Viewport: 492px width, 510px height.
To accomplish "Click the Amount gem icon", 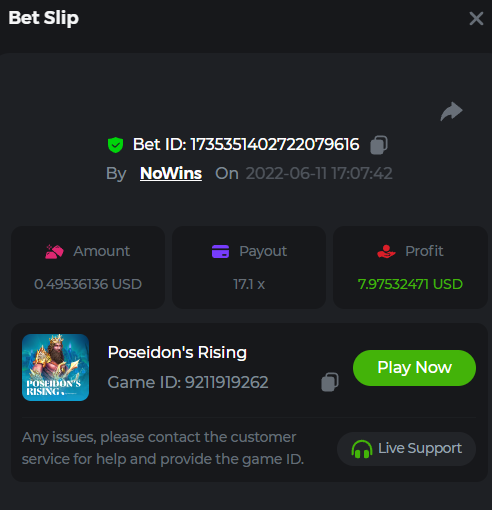I will coord(54,252).
